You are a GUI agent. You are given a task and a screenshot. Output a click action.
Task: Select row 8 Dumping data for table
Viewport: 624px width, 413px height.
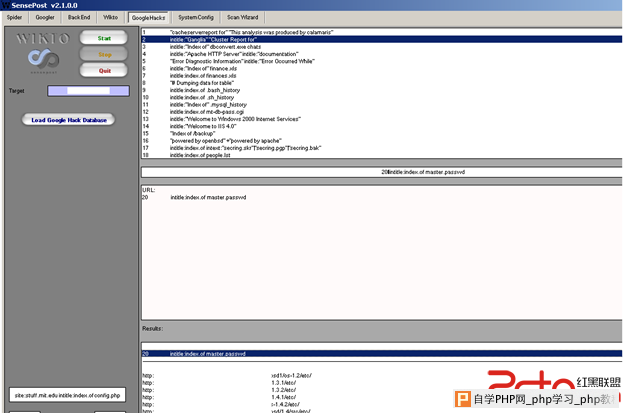click(382, 83)
